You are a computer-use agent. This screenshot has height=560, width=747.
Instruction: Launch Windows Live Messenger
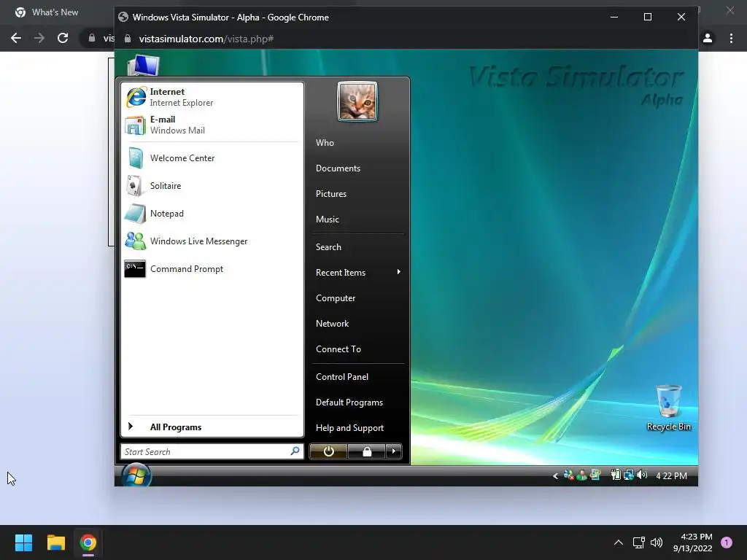212,241
